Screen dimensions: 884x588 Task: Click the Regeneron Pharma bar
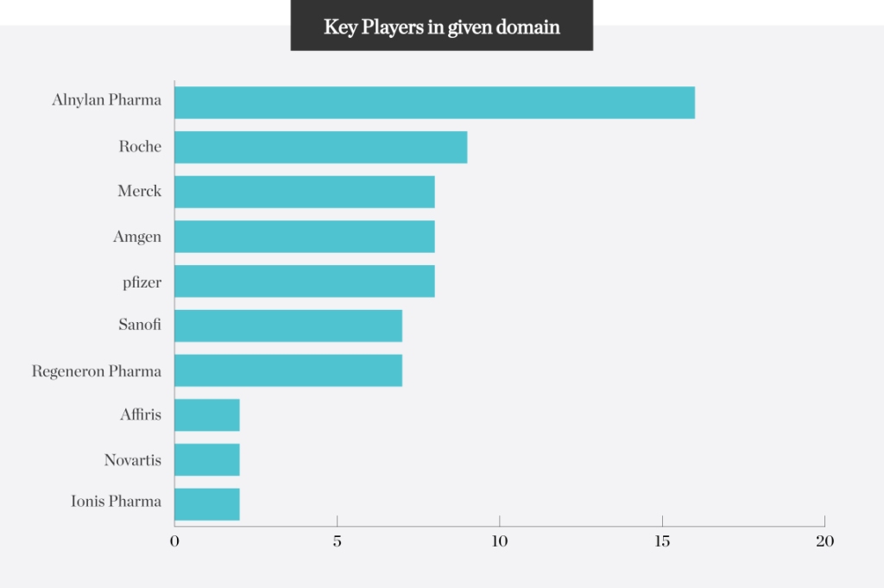click(x=288, y=370)
